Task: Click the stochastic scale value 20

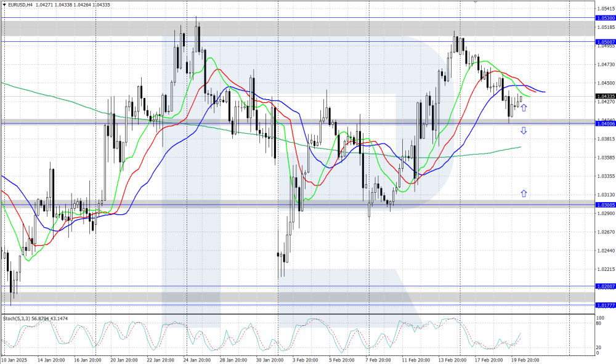Action: click(598, 347)
